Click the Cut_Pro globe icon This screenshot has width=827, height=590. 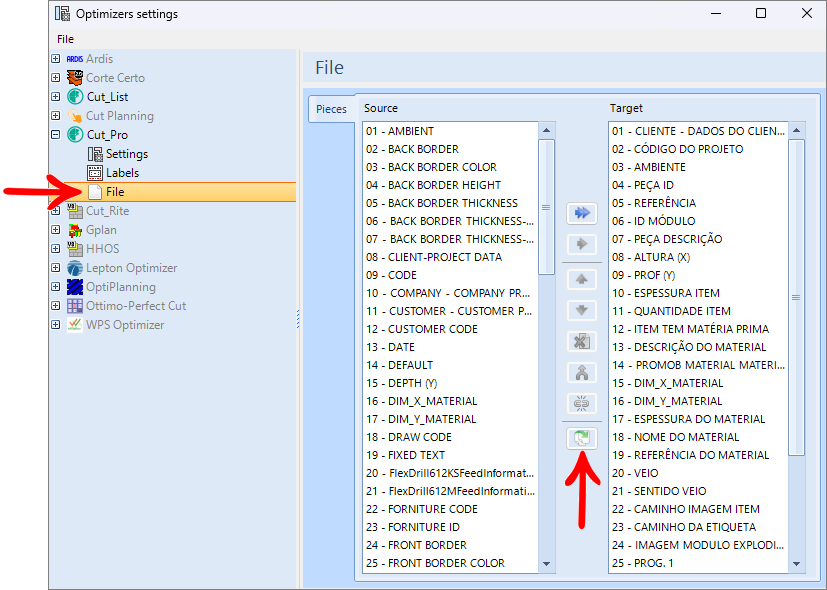pos(75,135)
